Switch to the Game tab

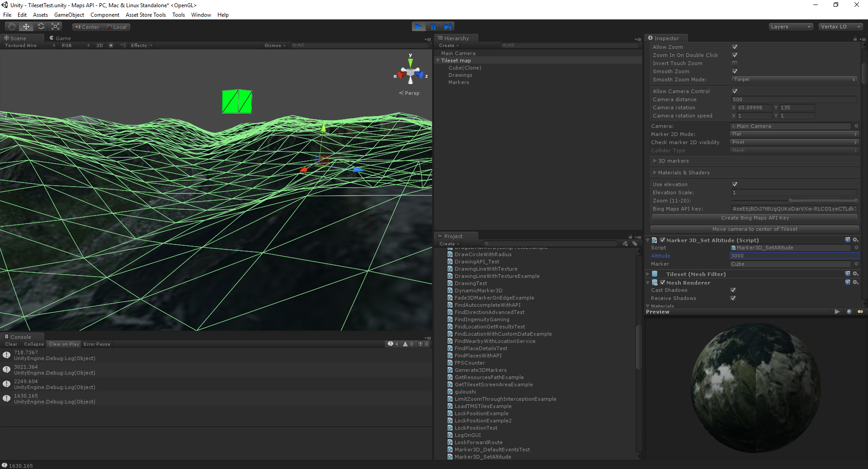[60, 38]
